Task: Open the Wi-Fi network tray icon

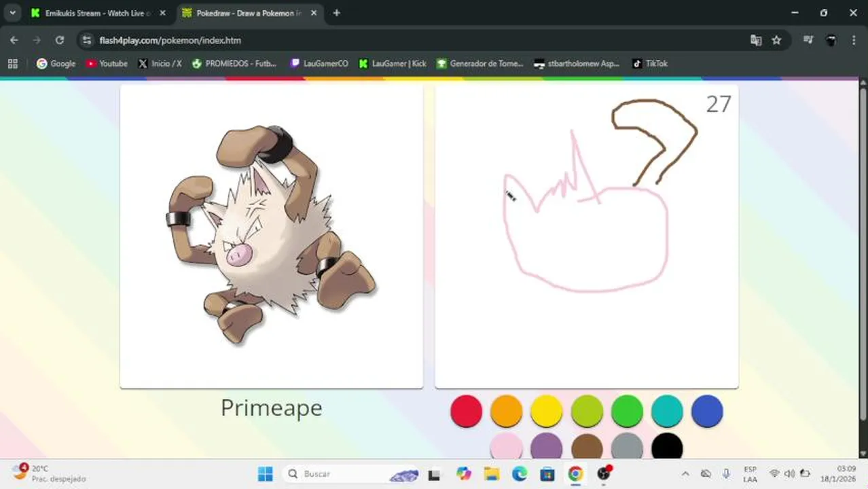Action: (x=774, y=473)
